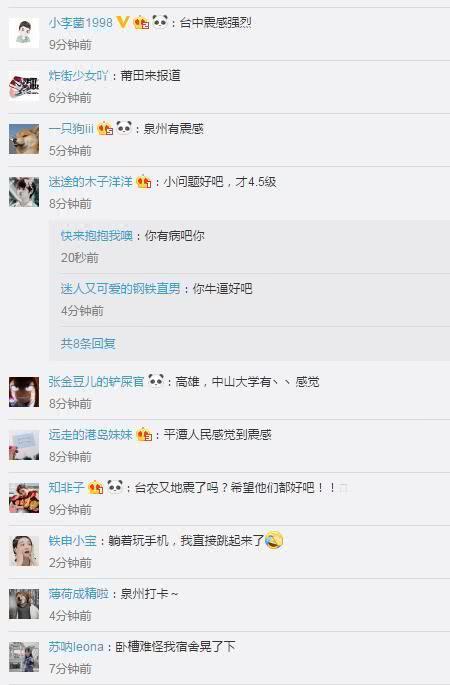Open the username link 知非子
The width and height of the screenshot is (450, 685).
66,487
